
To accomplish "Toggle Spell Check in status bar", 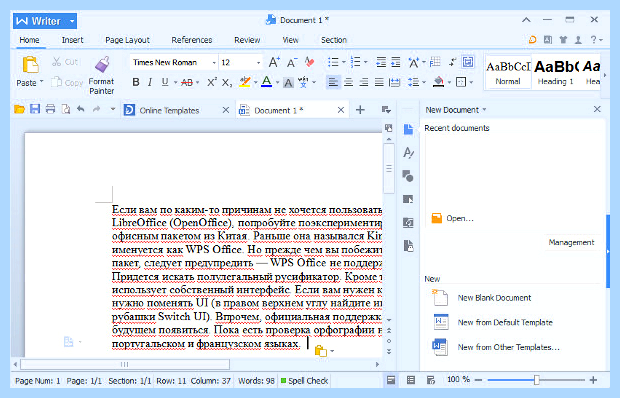I will pyautogui.click(x=304, y=381).
